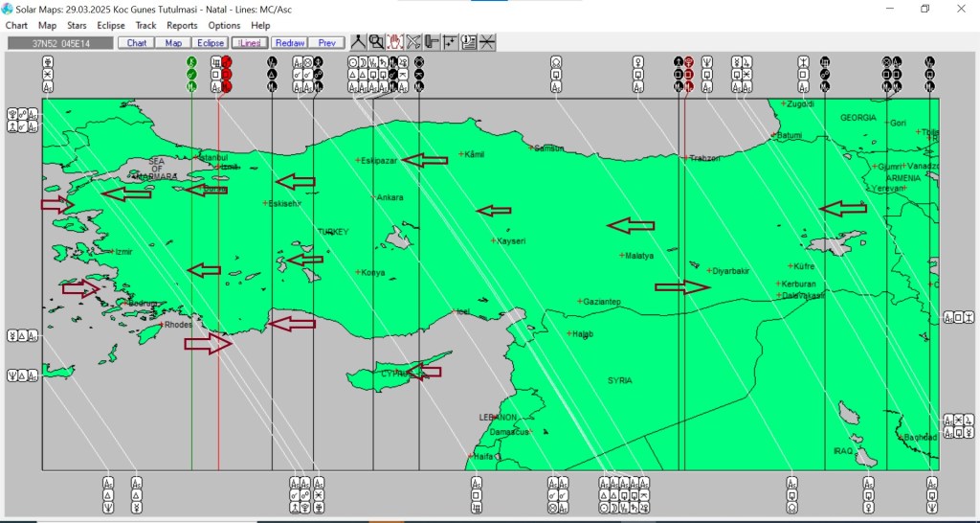Click the last toolbar icon with crossing lines
The image size is (980, 523).
pos(487,42)
